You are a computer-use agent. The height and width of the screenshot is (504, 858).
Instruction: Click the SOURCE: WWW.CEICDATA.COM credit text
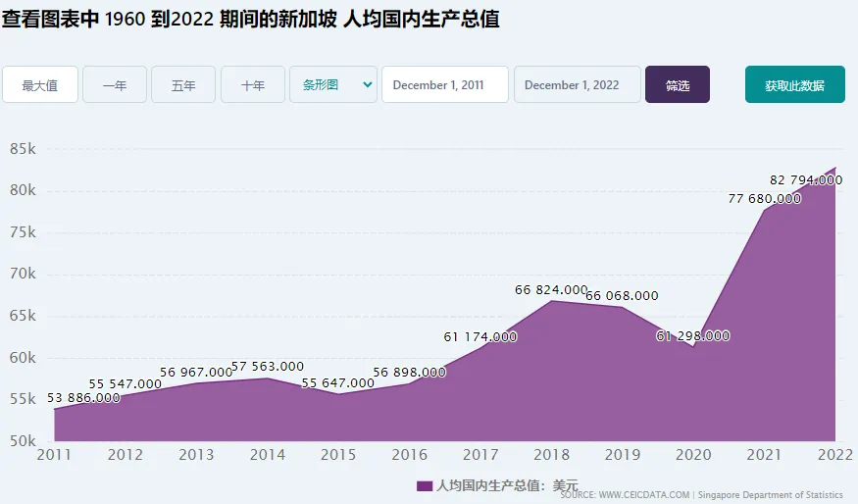[x=625, y=495]
